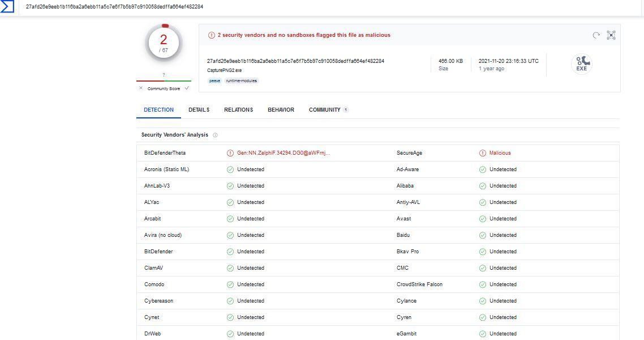Viewport: 644px width, 340px height.
Task: Click the EXE file type icon
Action: (582, 64)
